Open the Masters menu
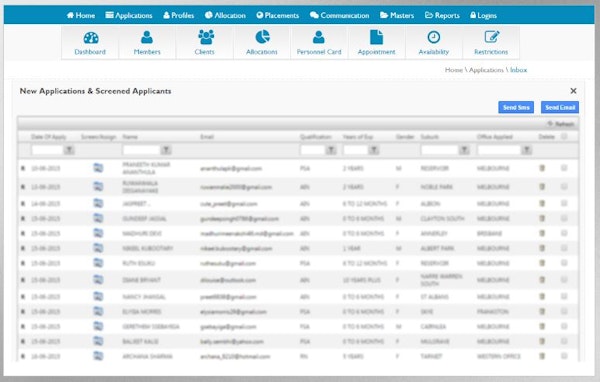The width and height of the screenshot is (600, 382). [x=397, y=15]
